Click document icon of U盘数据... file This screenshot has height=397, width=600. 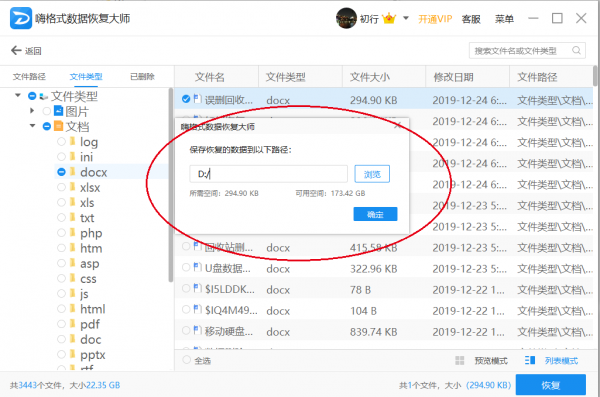pyautogui.click(x=197, y=267)
